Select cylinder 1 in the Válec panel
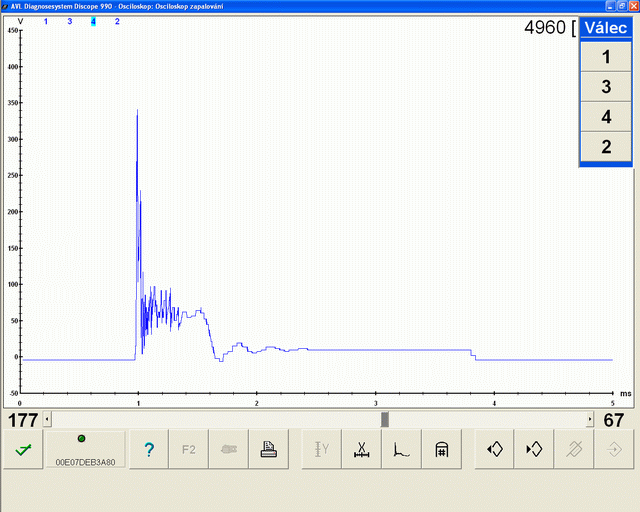The width and height of the screenshot is (640, 512). pos(606,57)
